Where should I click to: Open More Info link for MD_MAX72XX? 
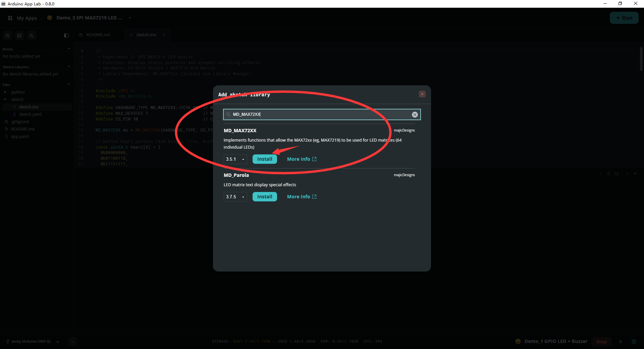pyautogui.click(x=302, y=159)
